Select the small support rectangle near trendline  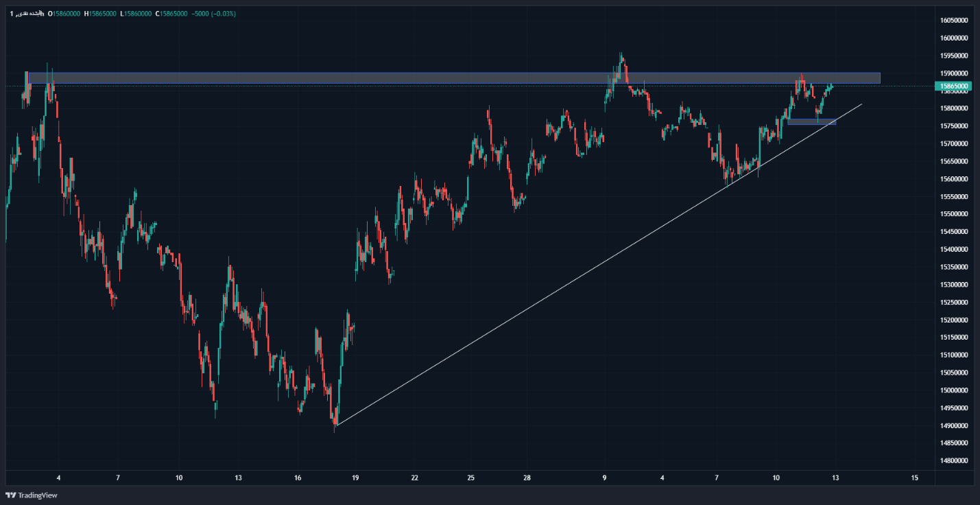(811, 122)
